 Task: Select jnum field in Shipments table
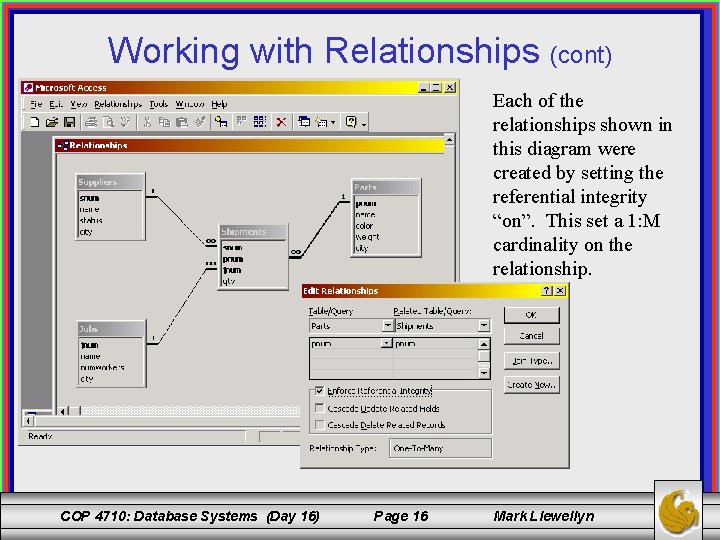(232, 270)
